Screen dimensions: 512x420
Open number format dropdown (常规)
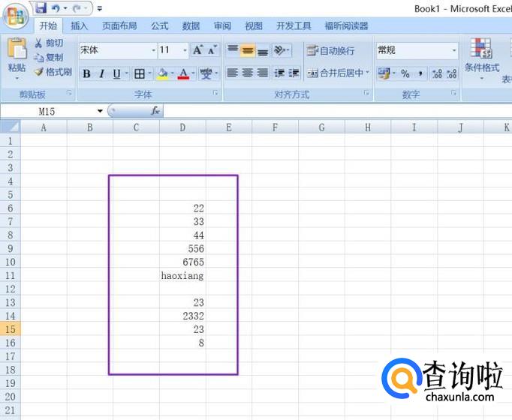(x=454, y=50)
